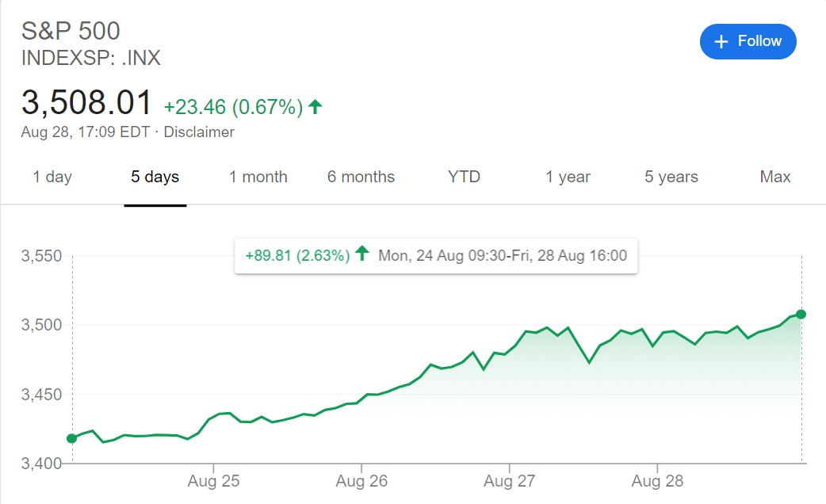Open the 1 year chart view

(568, 177)
